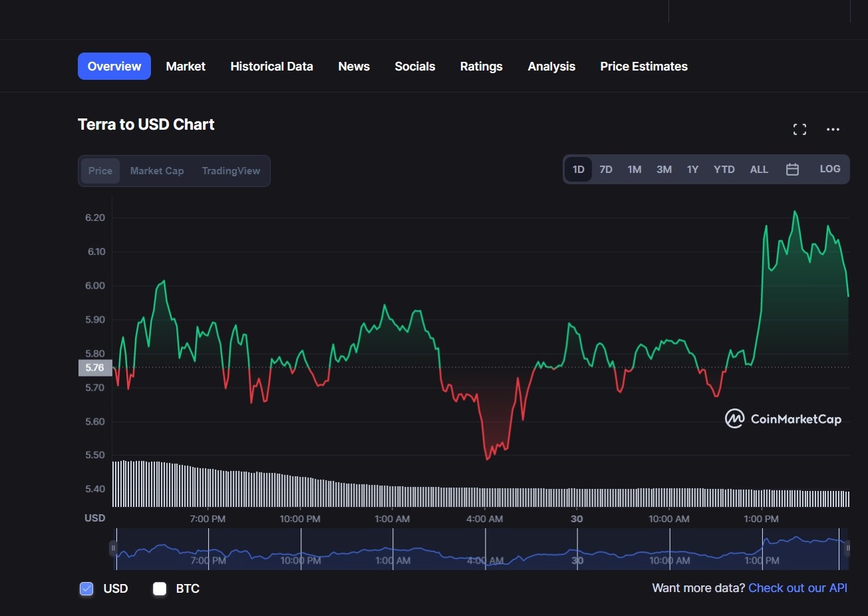Viewport: 868px width, 616px height.
Task: Switch chart to TradingView mode
Action: click(x=231, y=171)
